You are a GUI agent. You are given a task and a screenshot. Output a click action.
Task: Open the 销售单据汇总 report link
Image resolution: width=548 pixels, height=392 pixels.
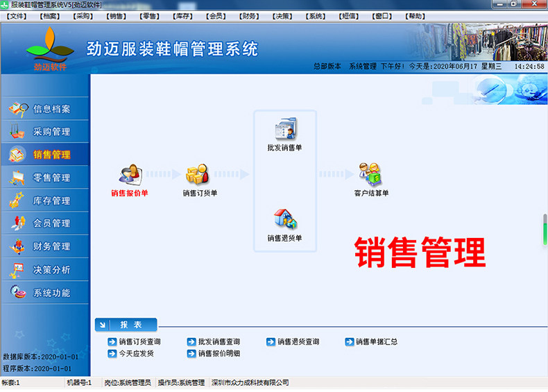click(x=377, y=341)
